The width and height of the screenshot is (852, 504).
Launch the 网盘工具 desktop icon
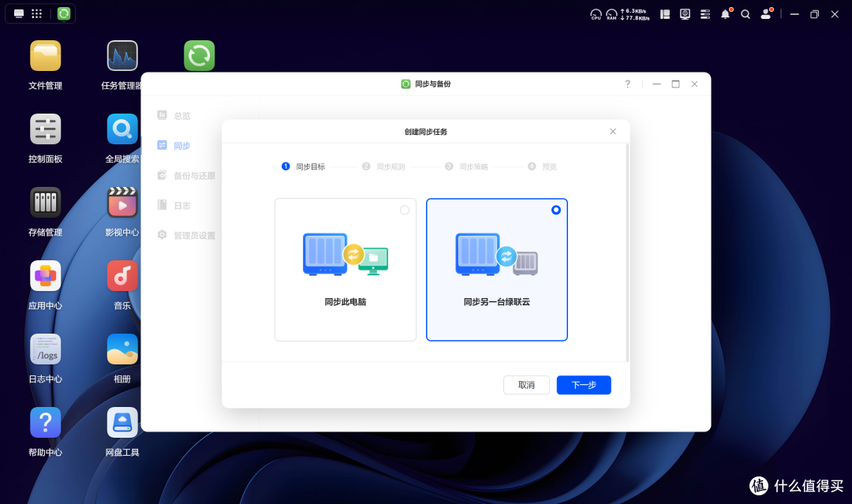122,423
